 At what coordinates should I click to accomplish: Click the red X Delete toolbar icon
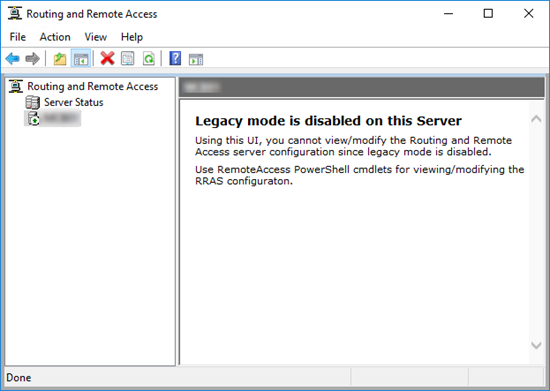pyautogui.click(x=107, y=59)
